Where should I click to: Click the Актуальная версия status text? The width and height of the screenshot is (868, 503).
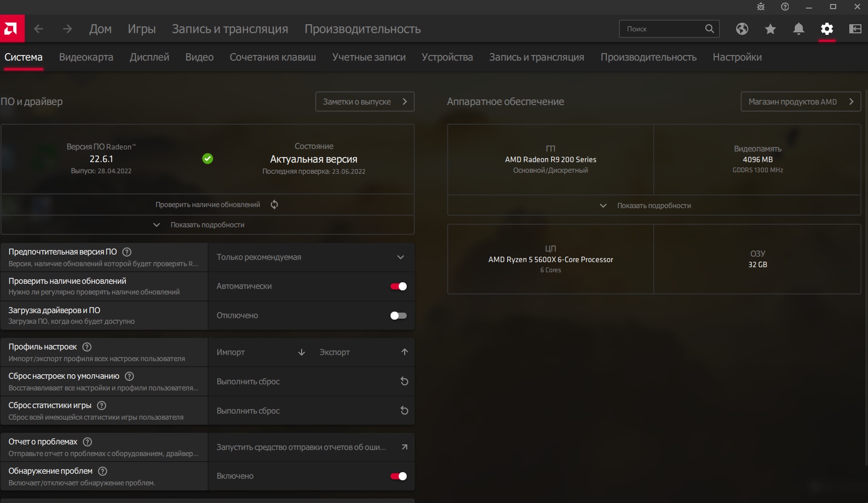[314, 159]
